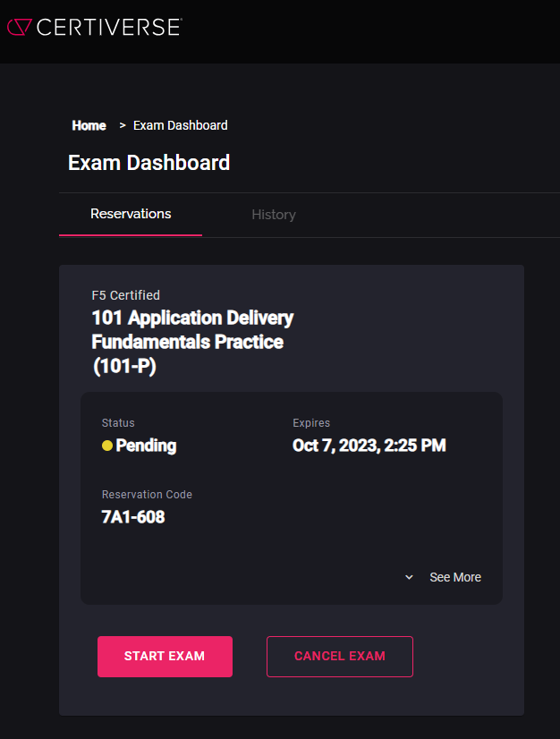Screen dimensions: 560x739
Task: Go to the Home breadcrumb link
Action: [89, 125]
